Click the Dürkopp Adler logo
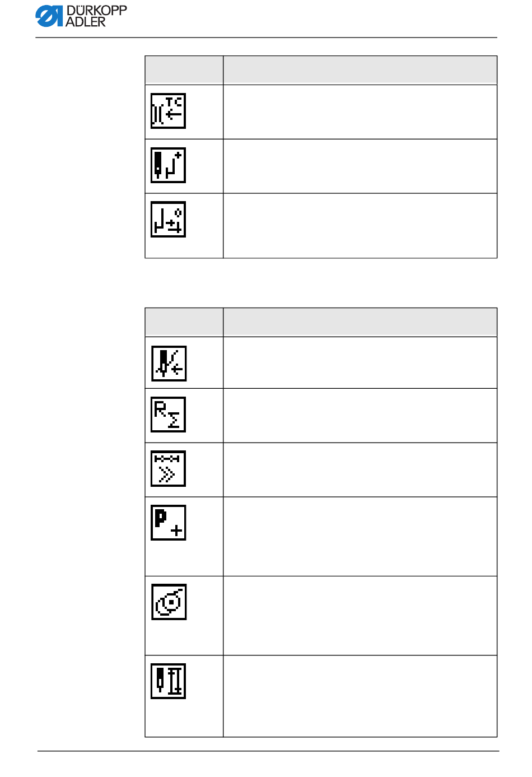 tap(81, 16)
